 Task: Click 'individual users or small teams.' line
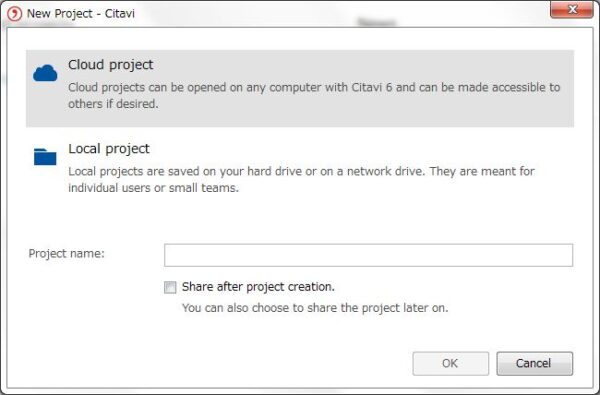[x=153, y=188]
